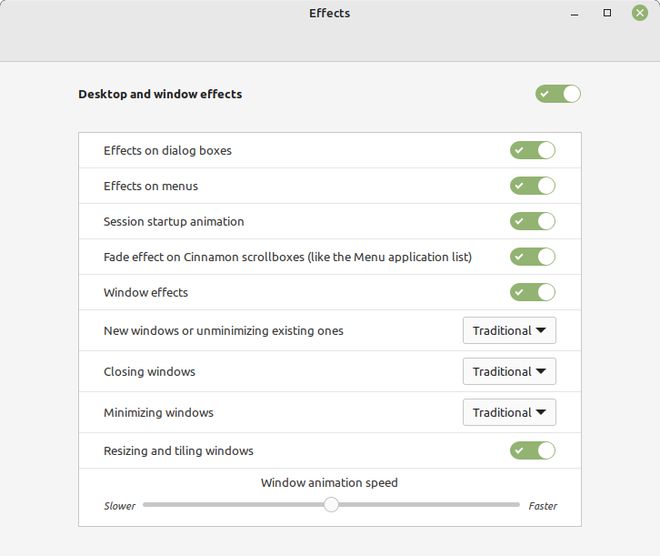Click the Closing windows dropdown arrow

(x=541, y=371)
